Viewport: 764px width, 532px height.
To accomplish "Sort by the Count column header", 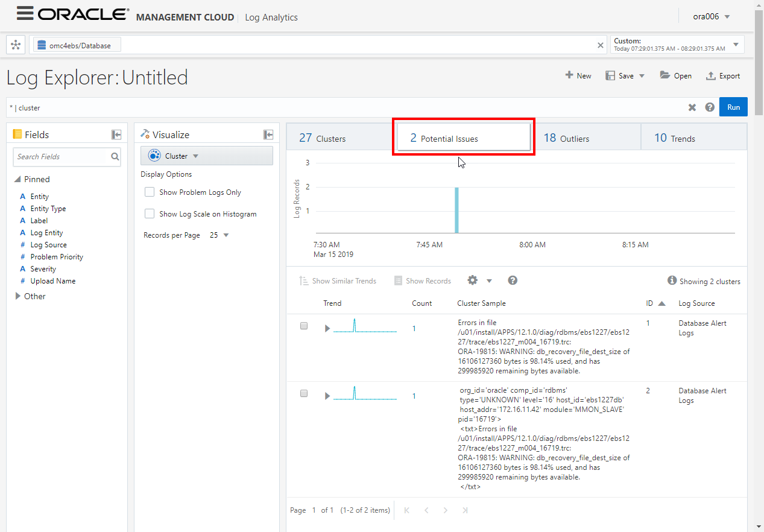I will click(422, 303).
